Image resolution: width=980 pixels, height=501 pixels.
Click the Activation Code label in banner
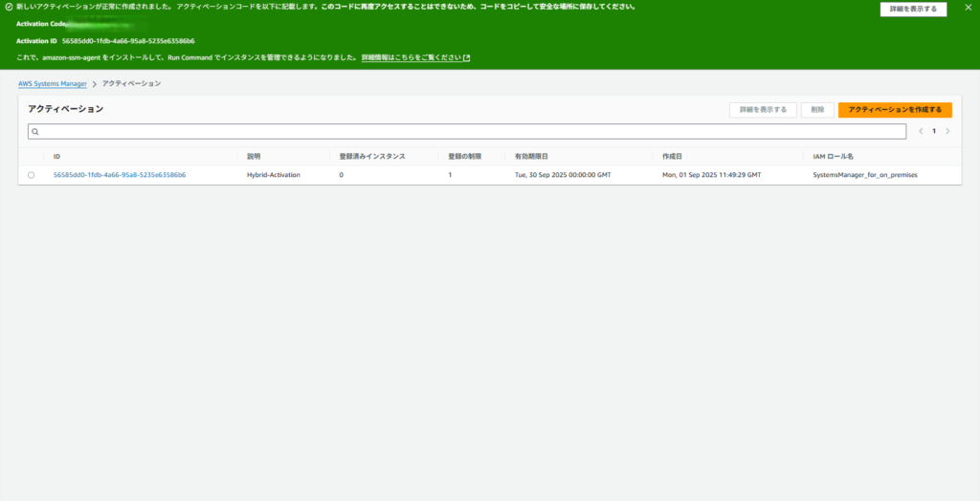point(41,24)
